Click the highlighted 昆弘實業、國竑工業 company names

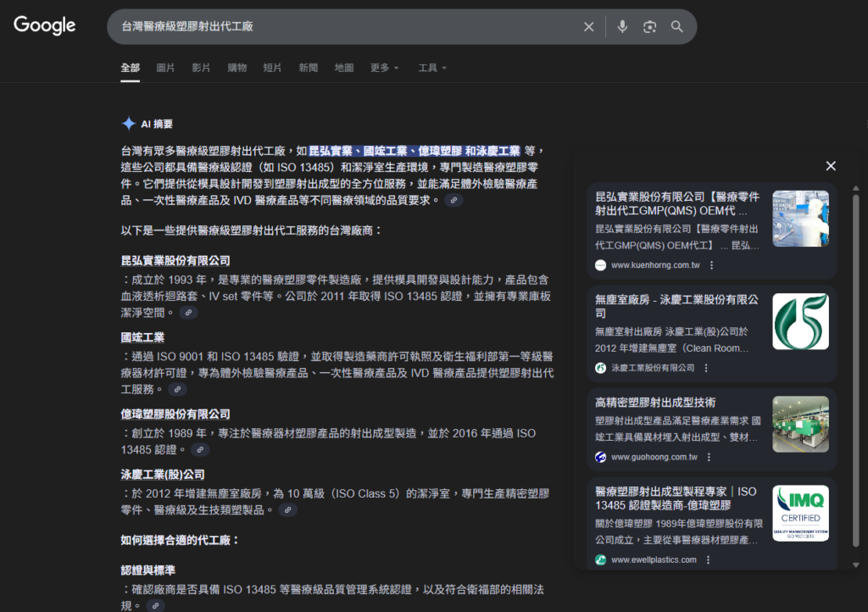414,151
